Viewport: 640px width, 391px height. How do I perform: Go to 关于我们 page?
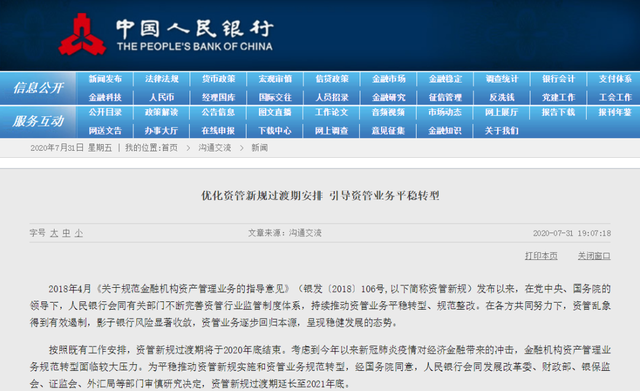(x=502, y=131)
